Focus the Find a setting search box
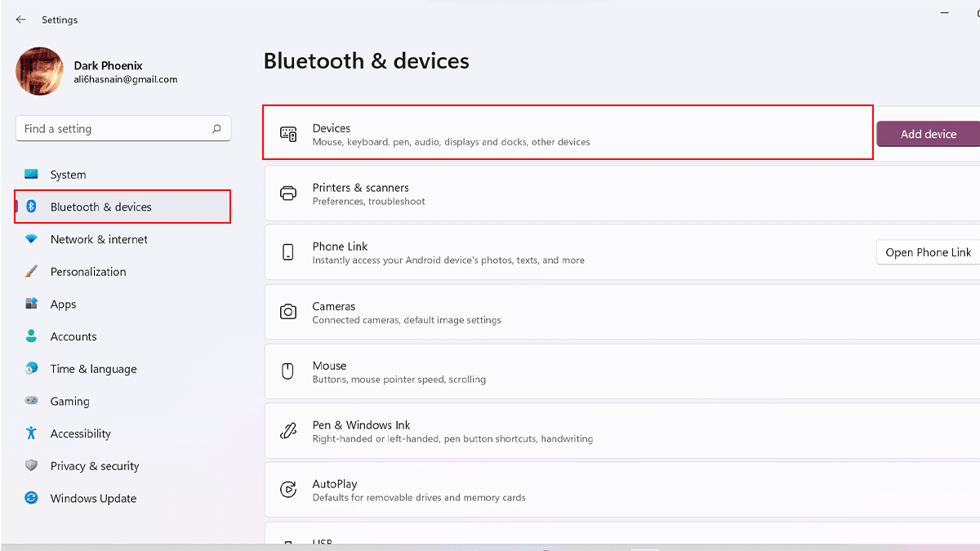Image resolution: width=980 pixels, height=551 pixels. (114, 129)
